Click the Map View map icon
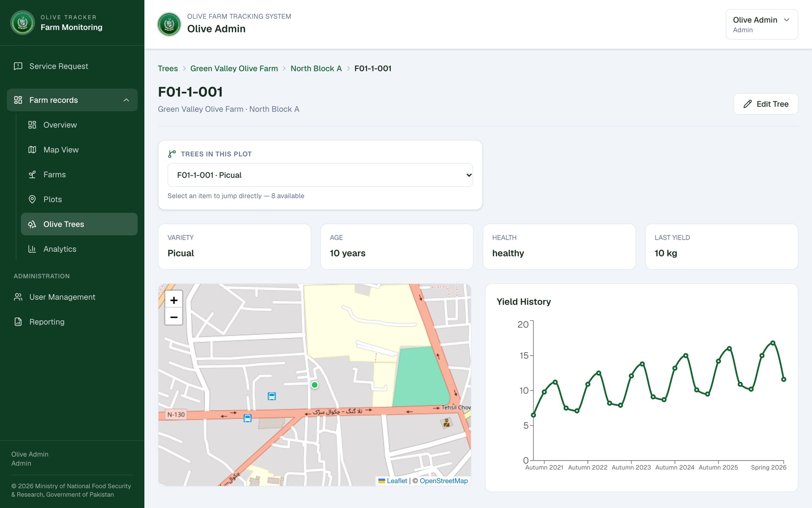Viewport: 812px width, 508px height. 32,150
